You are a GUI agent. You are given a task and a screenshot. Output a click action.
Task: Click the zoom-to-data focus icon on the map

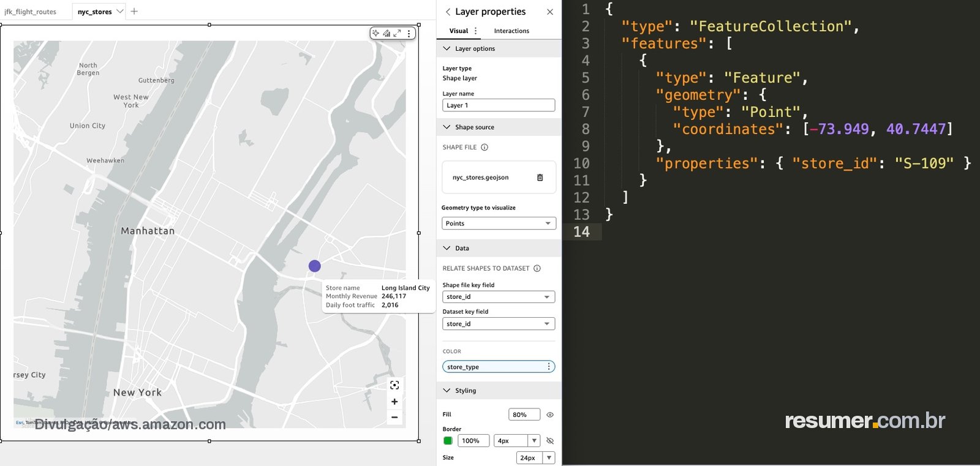394,385
